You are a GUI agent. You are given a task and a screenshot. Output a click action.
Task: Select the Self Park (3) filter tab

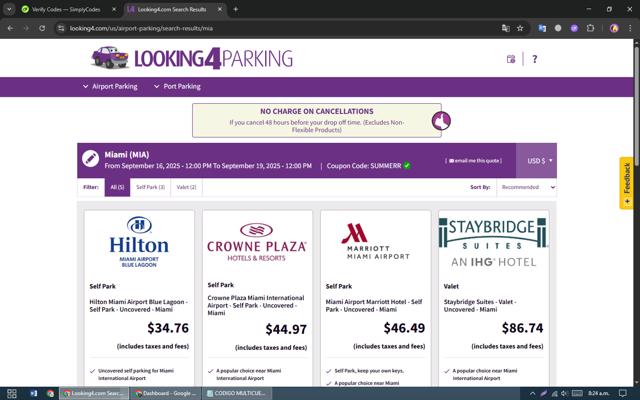pos(150,187)
